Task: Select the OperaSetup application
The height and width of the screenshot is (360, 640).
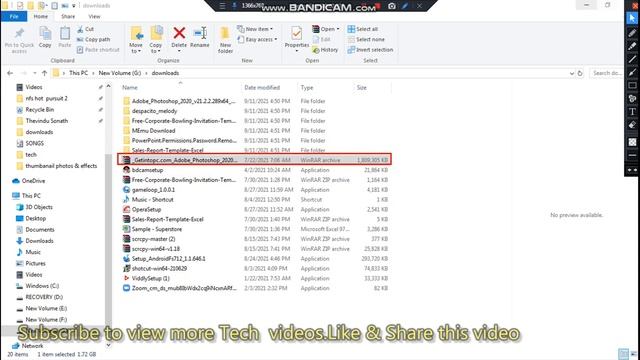Action: (x=146, y=209)
